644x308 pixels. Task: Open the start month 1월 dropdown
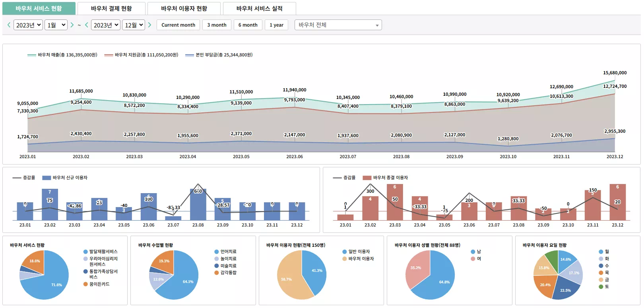[56, 25]
